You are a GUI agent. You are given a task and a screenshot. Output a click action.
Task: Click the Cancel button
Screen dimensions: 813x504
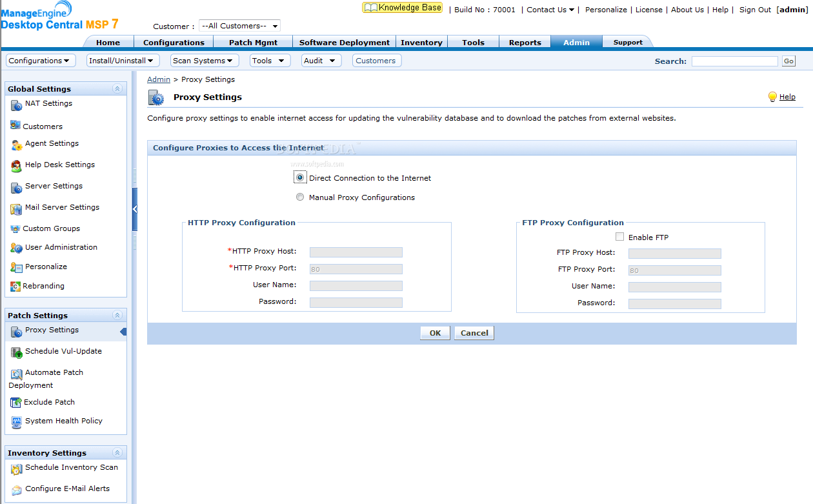(474, 333)
